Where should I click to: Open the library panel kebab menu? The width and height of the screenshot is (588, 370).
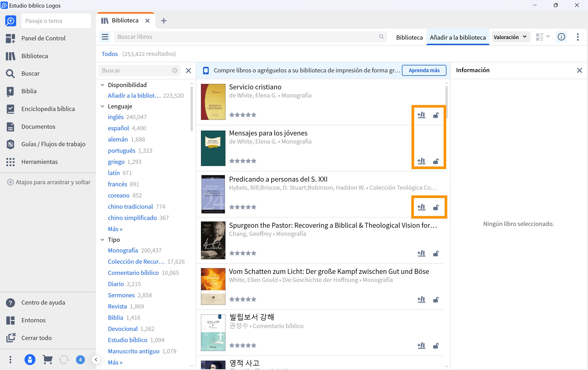(x=578, y=37)
